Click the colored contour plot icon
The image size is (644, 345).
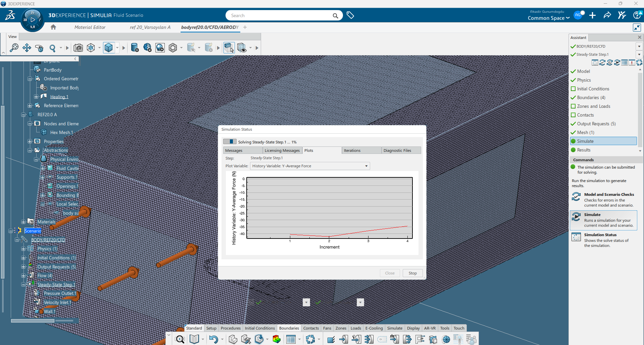pyautogui.click(x=277, y=339)
